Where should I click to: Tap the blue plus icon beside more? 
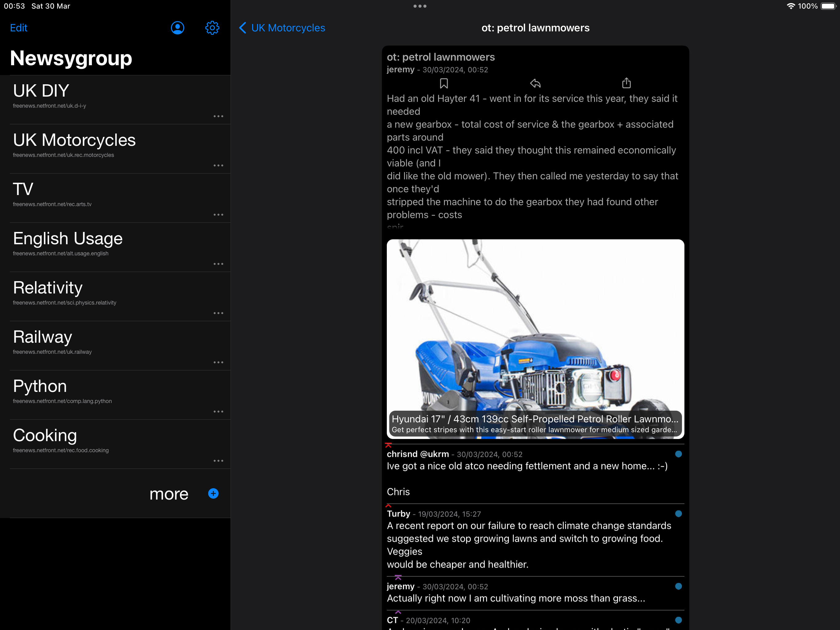tap(213, 493)
